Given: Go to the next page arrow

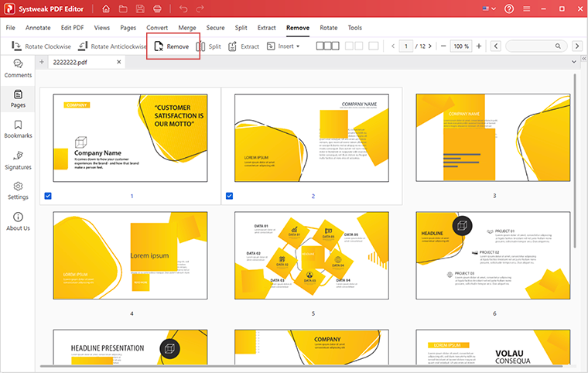Looking at the screenshot, I should 430,46.
